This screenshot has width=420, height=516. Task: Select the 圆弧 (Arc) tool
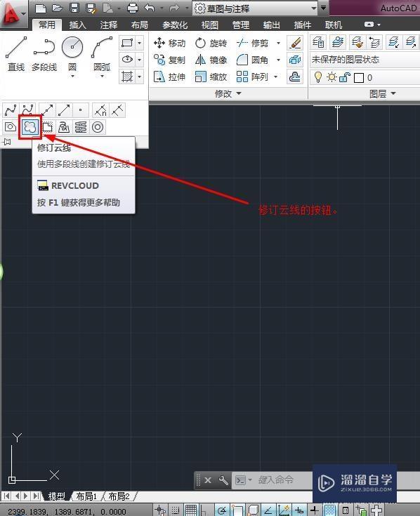pos(102,53)
